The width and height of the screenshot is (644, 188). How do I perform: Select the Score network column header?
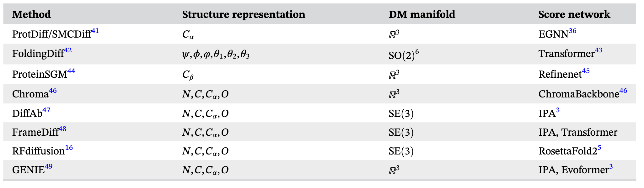pos(574,14)
